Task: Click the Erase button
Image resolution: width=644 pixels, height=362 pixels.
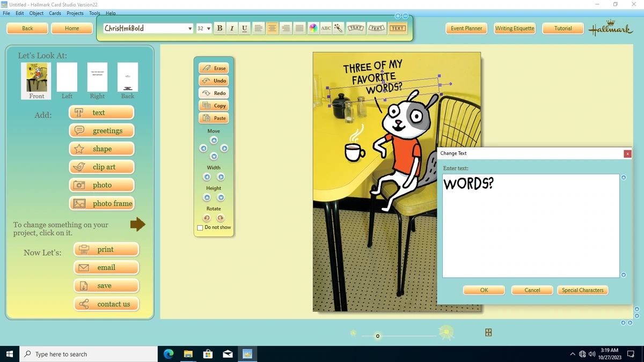Action: [x=214, y=68]
